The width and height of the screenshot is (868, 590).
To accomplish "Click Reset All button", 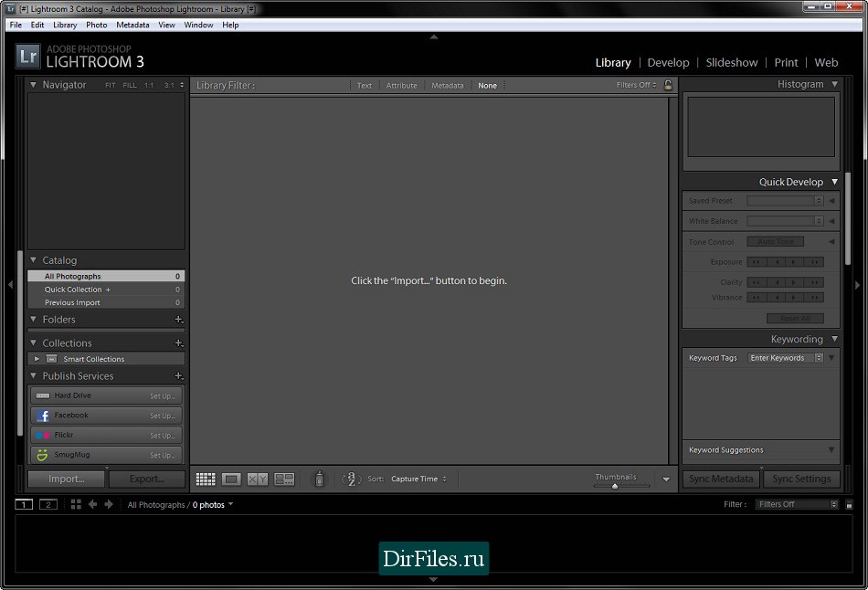I will pyautogui.click(x=795, y=318).
